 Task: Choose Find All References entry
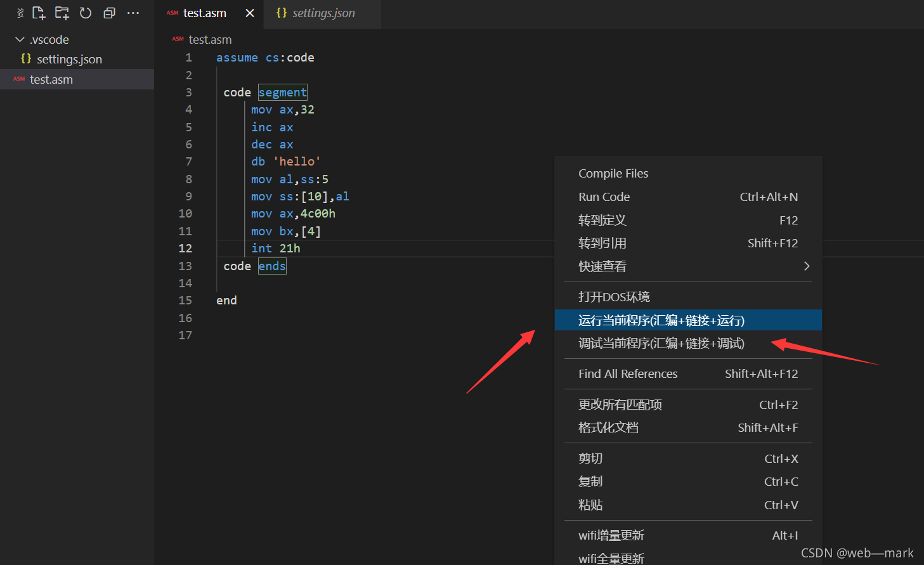(688, 374)
